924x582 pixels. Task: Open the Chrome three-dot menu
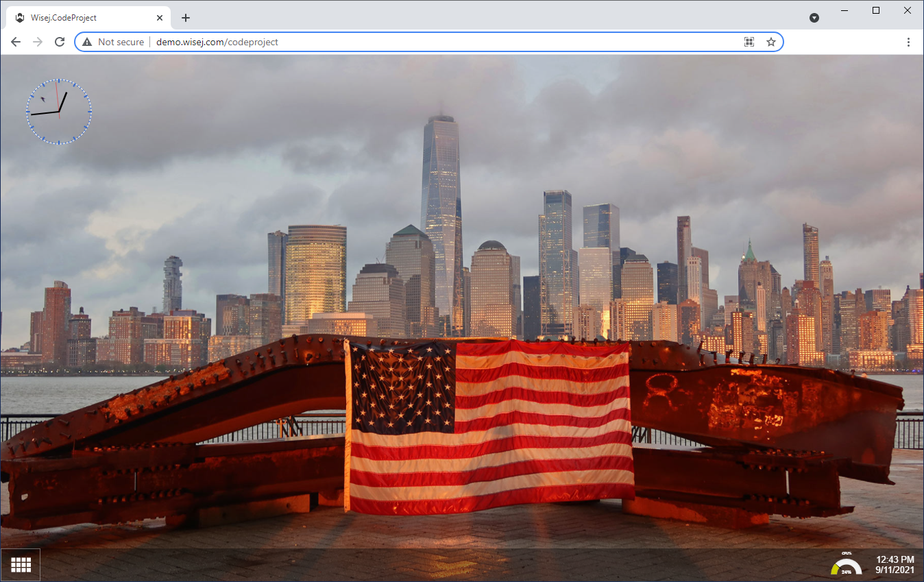(x=908, y=42)
